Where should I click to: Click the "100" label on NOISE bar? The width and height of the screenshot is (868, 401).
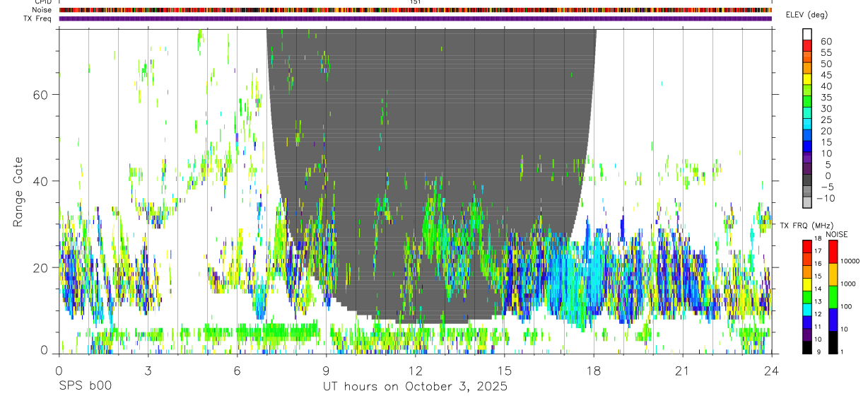[x=848, y=307]
